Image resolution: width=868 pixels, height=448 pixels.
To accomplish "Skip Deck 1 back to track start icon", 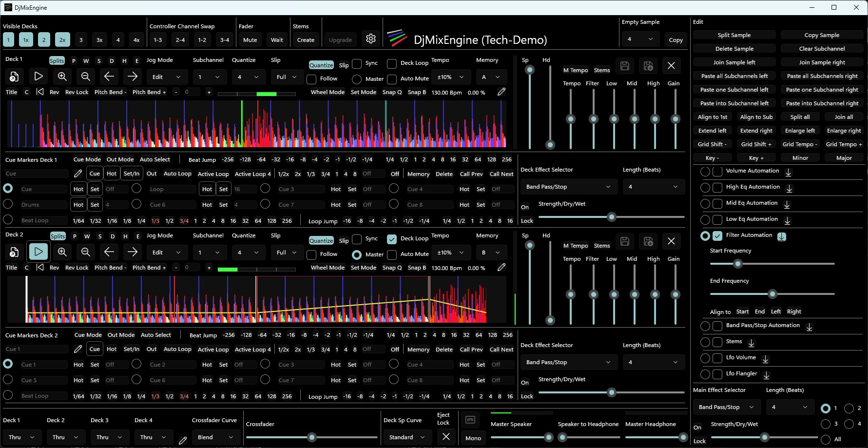I will point(40,92).
